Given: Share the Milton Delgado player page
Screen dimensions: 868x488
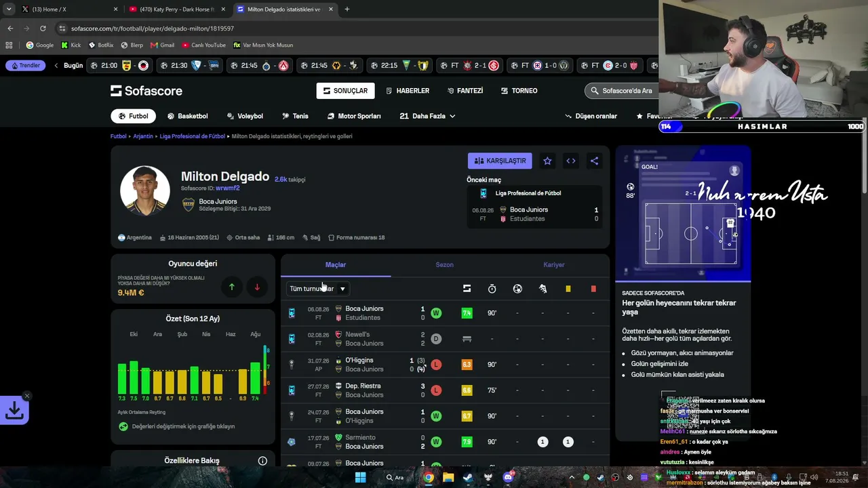Looking at the screenshot, I should coord(594,161).
